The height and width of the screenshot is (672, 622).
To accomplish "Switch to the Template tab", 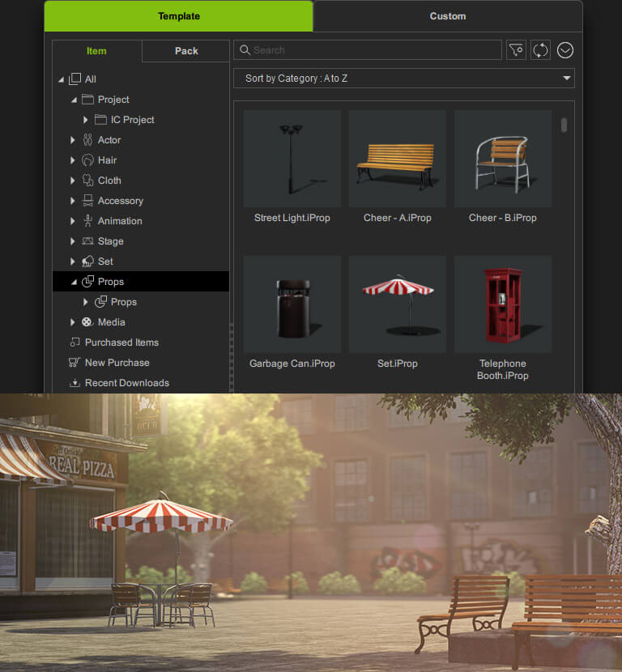I will [179, 16].
